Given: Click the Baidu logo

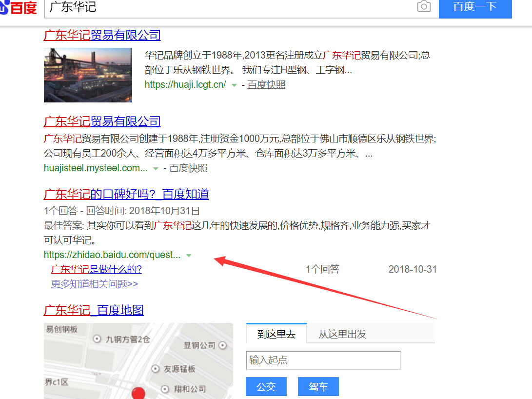Looking at the screenshot, I should (18, 7).
